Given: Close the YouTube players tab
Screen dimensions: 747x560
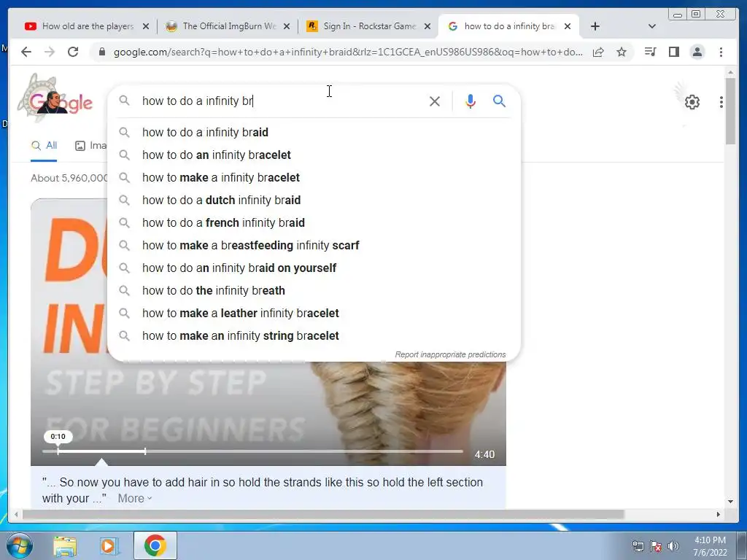Looking at the screenshot, I should pos(146,26).
